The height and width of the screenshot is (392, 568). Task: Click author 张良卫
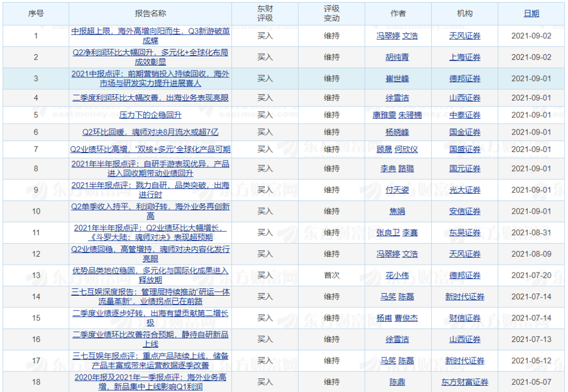coord(388,233)
